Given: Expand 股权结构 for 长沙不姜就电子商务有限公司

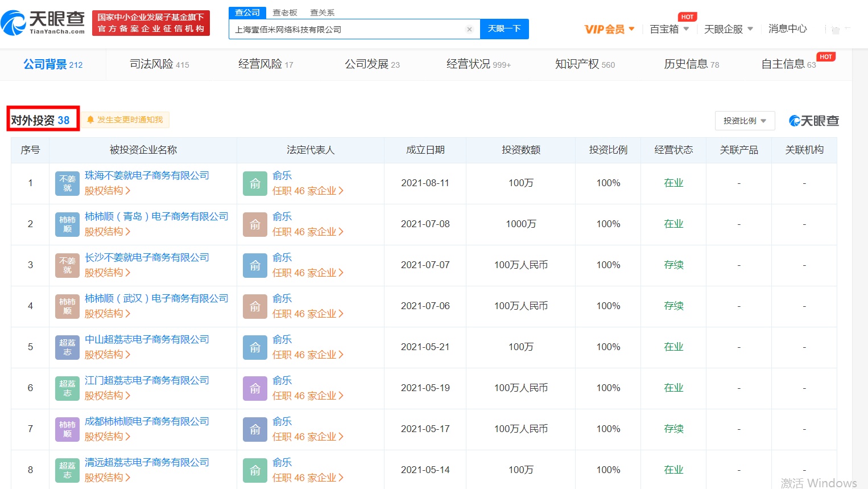Looking at the screenshot, I should 108,273.
